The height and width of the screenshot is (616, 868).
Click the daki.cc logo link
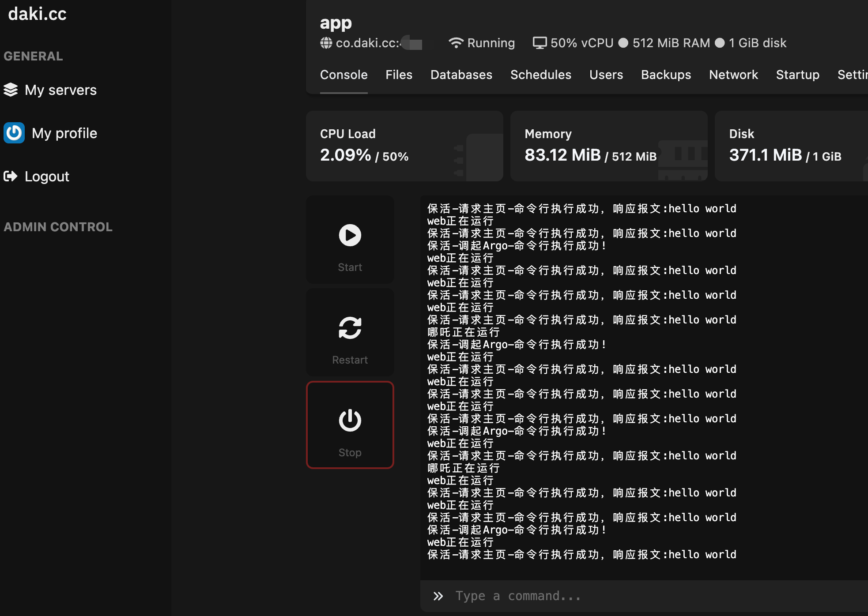(x=37, y=14)
